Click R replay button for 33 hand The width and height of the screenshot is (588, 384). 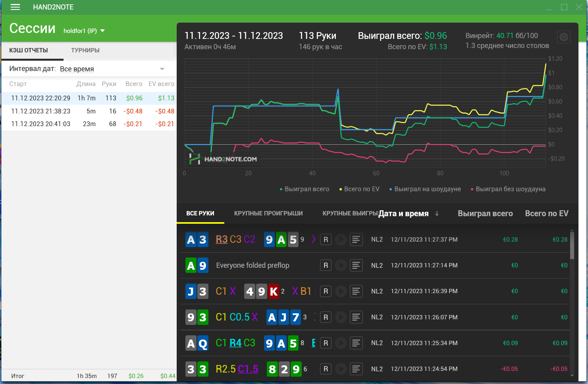[326, 369]
